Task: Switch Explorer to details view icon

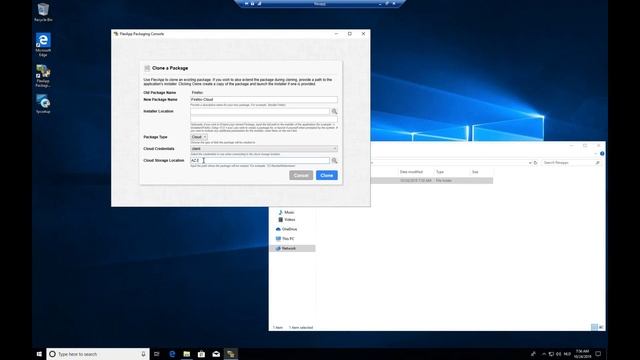Action: click(594, 327)
